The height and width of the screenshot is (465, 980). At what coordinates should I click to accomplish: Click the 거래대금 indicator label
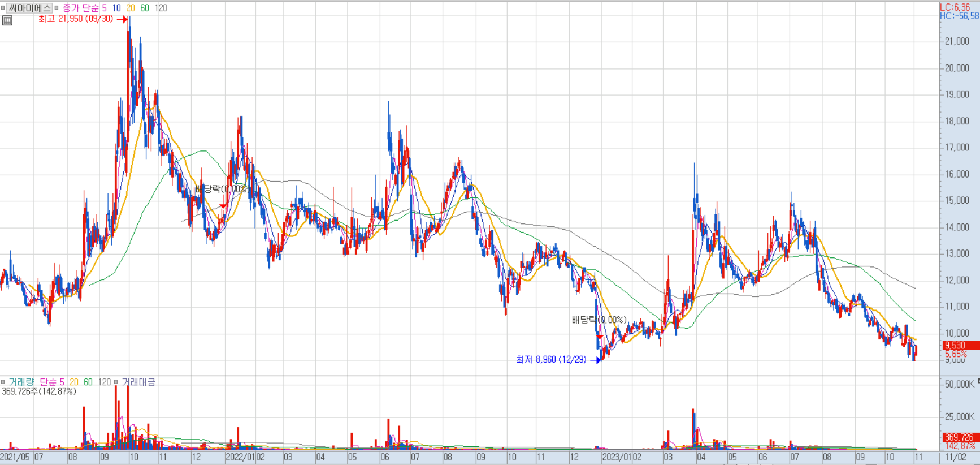point(138,382)
